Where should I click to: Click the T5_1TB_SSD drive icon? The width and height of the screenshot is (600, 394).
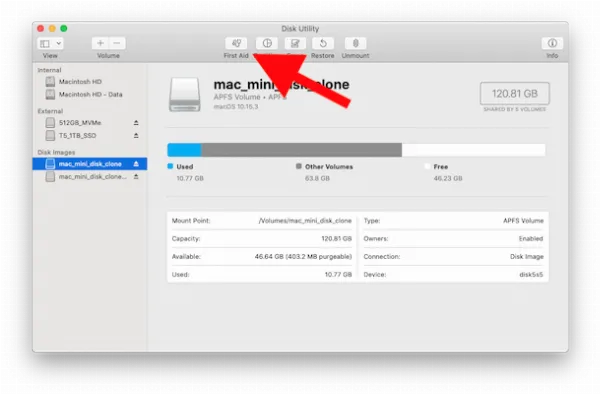coord(50,135)
